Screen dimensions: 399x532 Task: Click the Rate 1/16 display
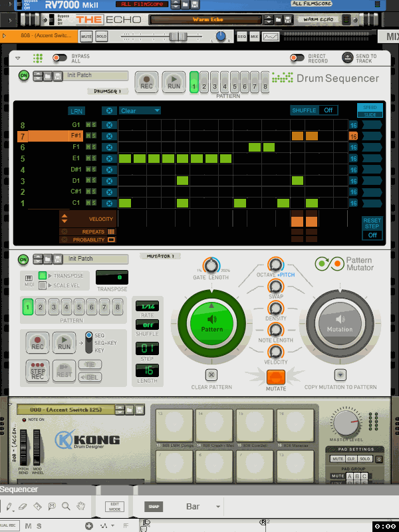(x=147, y=306)
